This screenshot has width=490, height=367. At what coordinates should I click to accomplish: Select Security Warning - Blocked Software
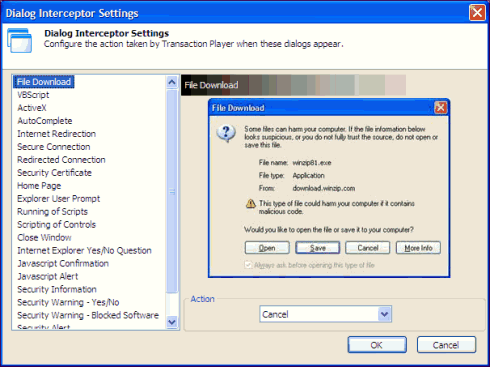pyautogui.click(x=88, y=316)
